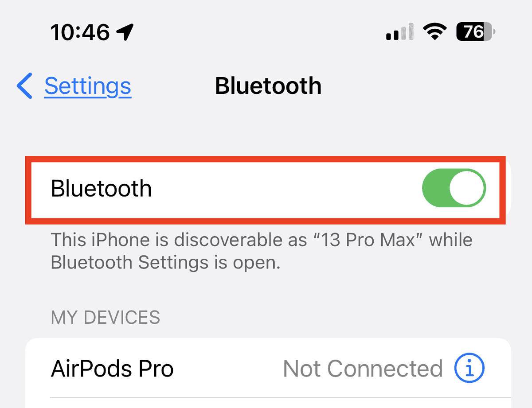532x408 pixels.
Task: Tap the MY DEVICES section header
Action: tap(106, 317)
